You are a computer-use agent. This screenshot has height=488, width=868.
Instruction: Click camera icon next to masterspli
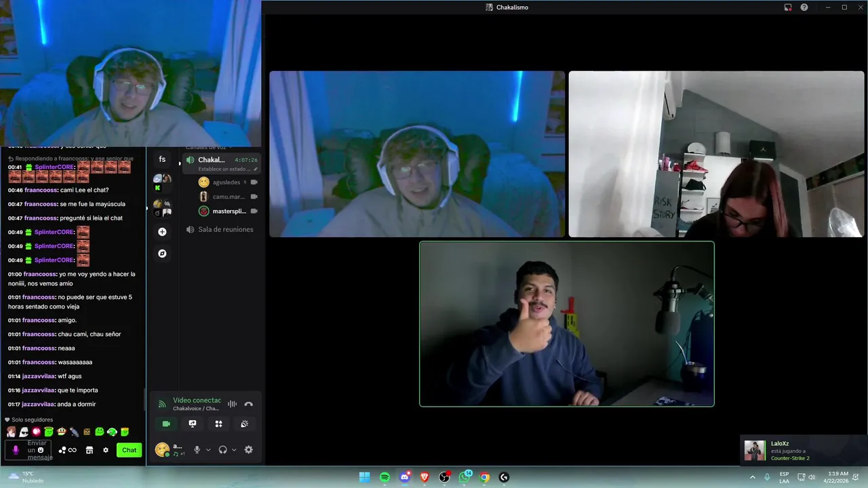(254, 211)
